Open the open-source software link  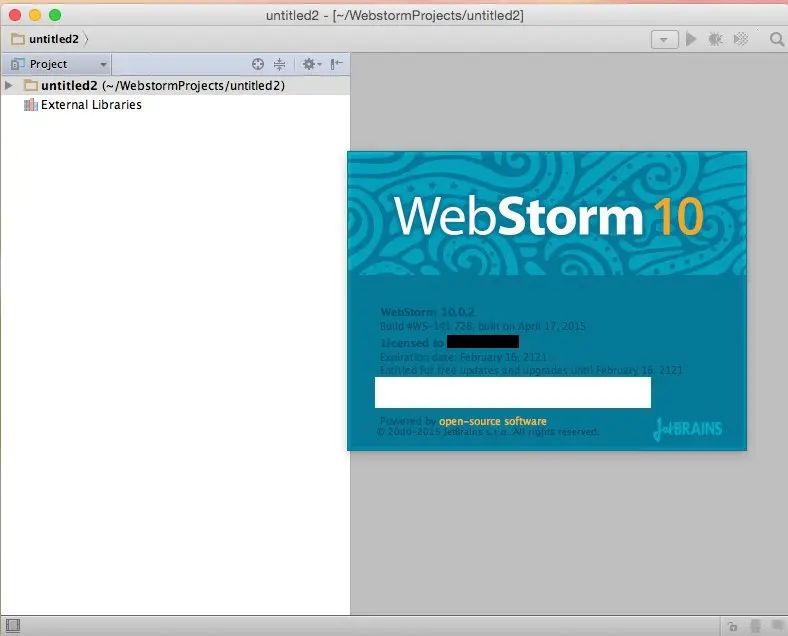492,421
